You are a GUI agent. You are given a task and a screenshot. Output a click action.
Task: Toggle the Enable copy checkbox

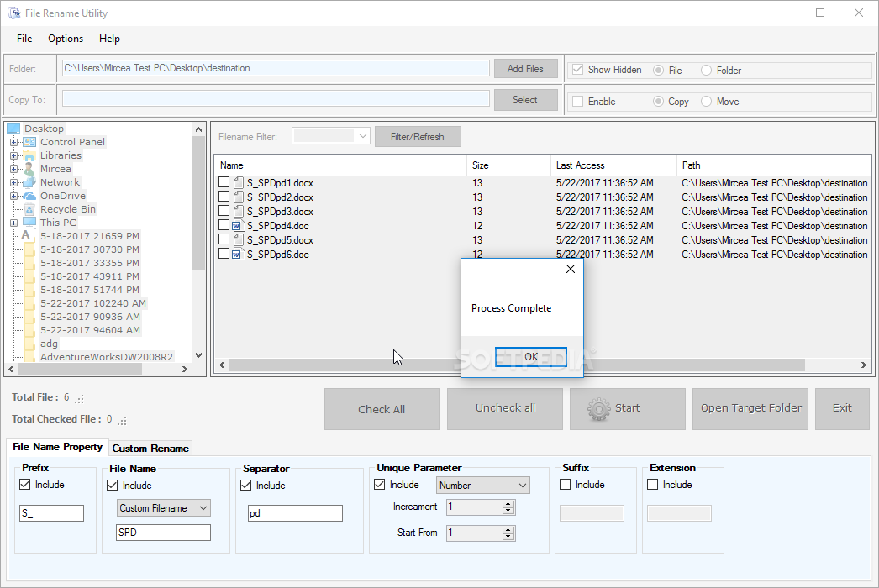tap(577, 102)
